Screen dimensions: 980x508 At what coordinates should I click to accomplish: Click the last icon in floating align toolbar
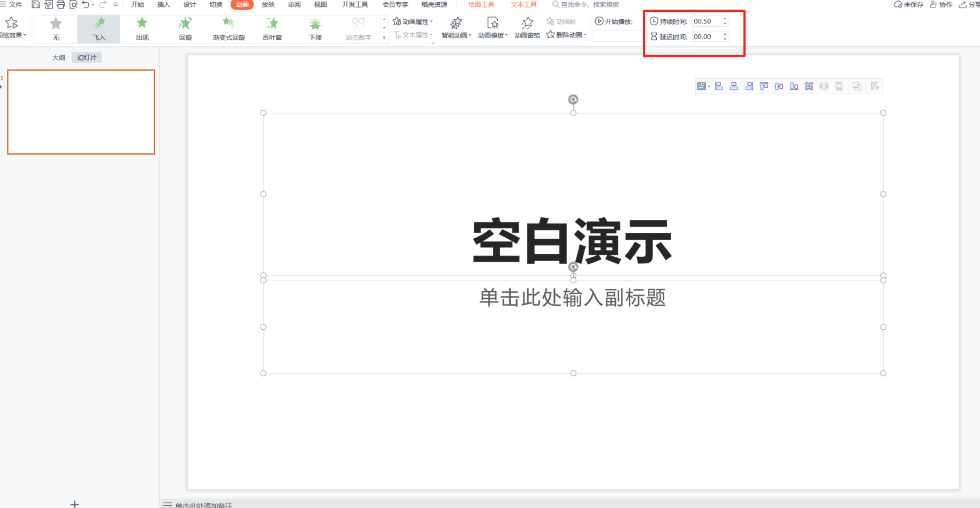(875, 86)
